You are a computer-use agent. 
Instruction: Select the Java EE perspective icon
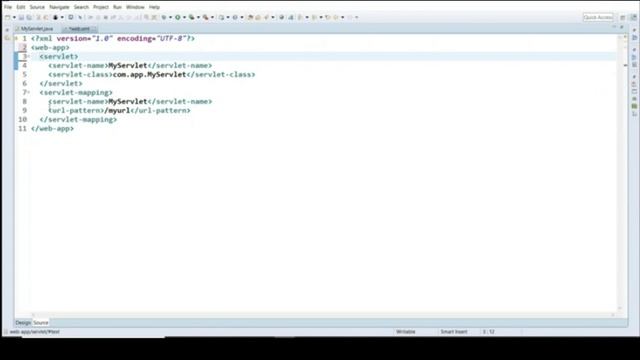633,17
